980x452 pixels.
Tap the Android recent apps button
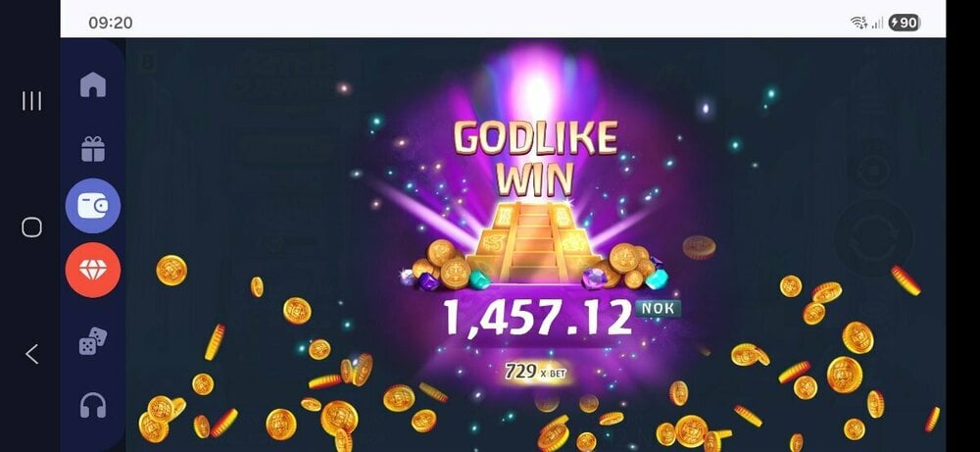[x=32, y=101]
